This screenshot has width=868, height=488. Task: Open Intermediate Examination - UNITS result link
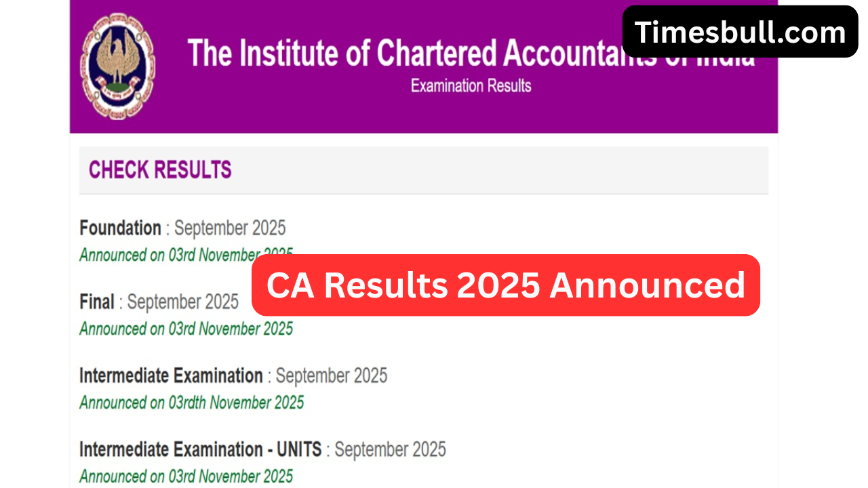click(201, 449)
